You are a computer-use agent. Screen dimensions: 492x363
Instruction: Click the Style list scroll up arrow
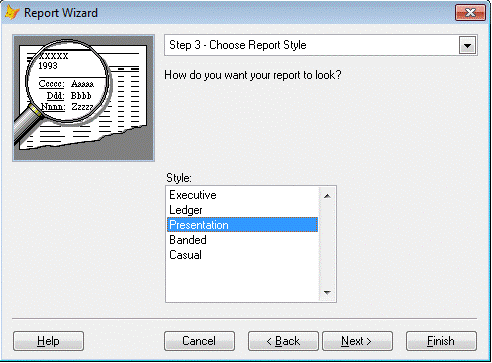click(x=327, y=196)
